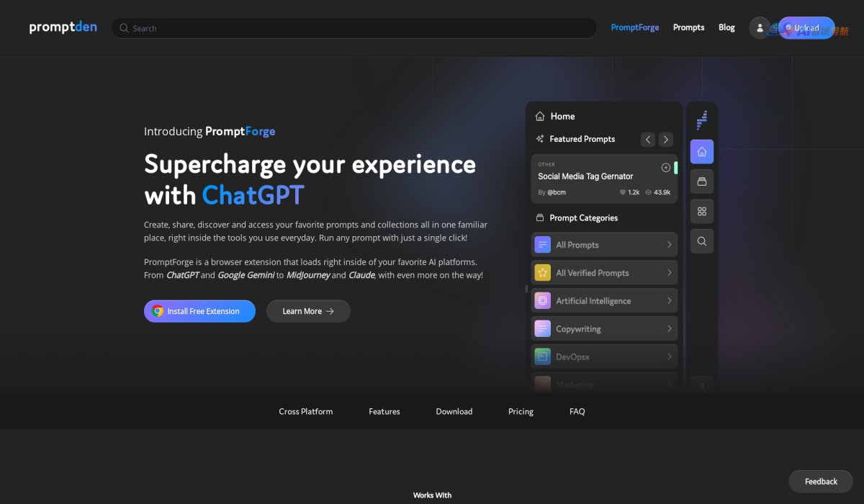The image size is (864, 504).
Task: Click the grid categories icon in the sidebar
Action: point(701,212)
